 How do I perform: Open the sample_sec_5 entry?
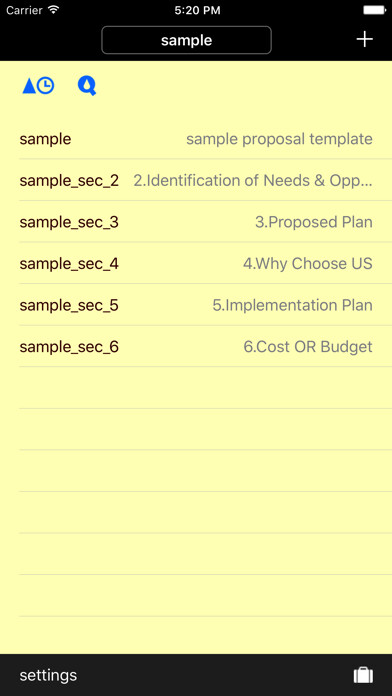(205, 305)
